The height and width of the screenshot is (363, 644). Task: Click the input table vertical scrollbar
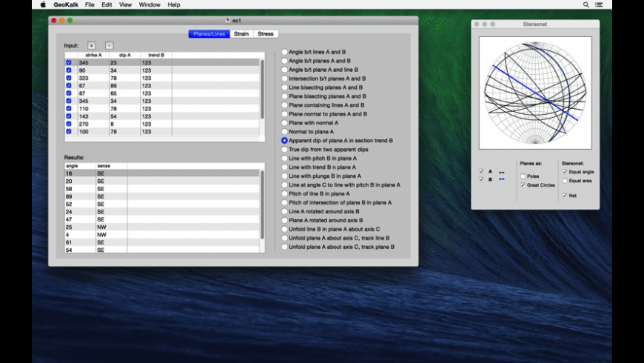[x=263, y=89]
